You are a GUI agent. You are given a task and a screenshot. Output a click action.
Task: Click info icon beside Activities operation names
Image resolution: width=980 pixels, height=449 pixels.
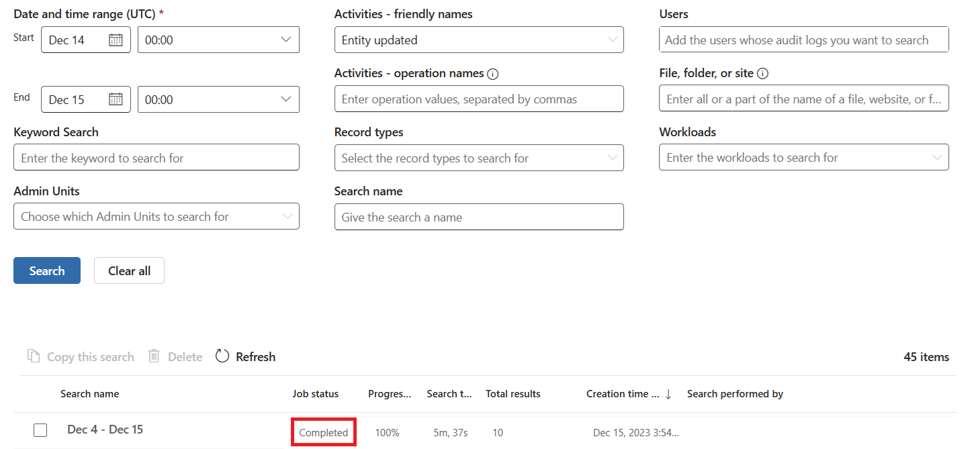tap(492, 74)
